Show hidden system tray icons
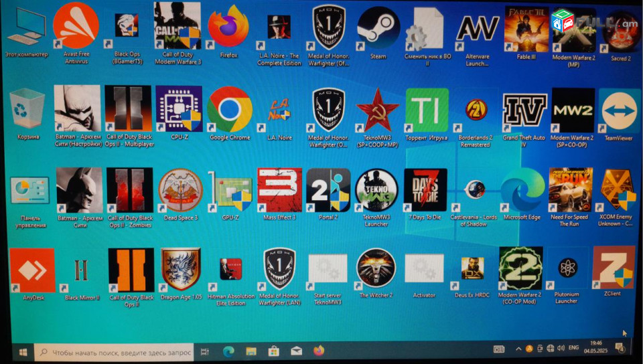This screenshot has width=643, height=364. click(x=518, y=349)
